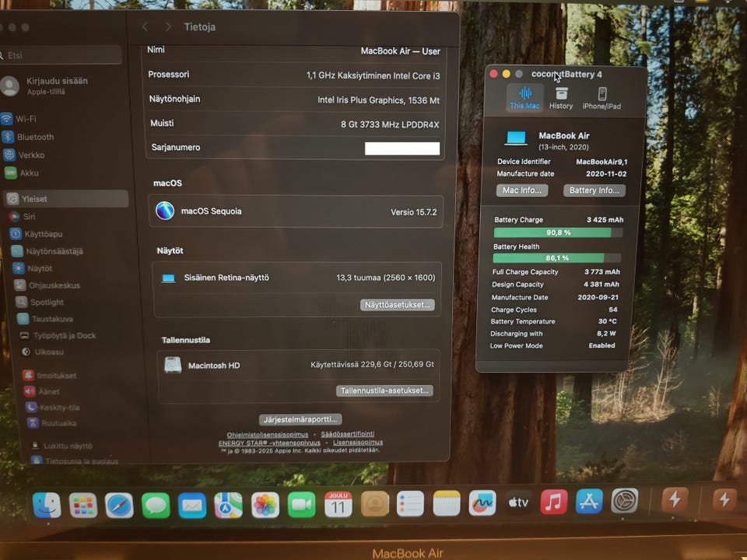
Task: Click the Järjestelmäraportti... button
Action: click(300, 419)
